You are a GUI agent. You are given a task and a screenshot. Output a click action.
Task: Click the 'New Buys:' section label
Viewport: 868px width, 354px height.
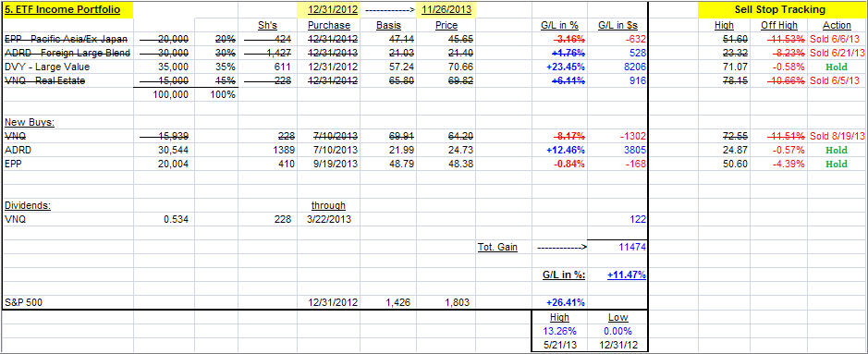(x=30, y=122)
